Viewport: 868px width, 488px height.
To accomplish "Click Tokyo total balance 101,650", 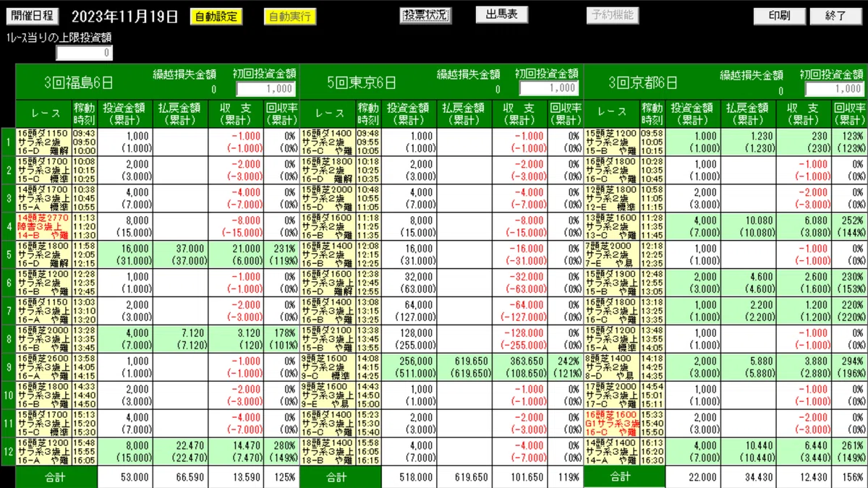I will [x=519, y=477].
